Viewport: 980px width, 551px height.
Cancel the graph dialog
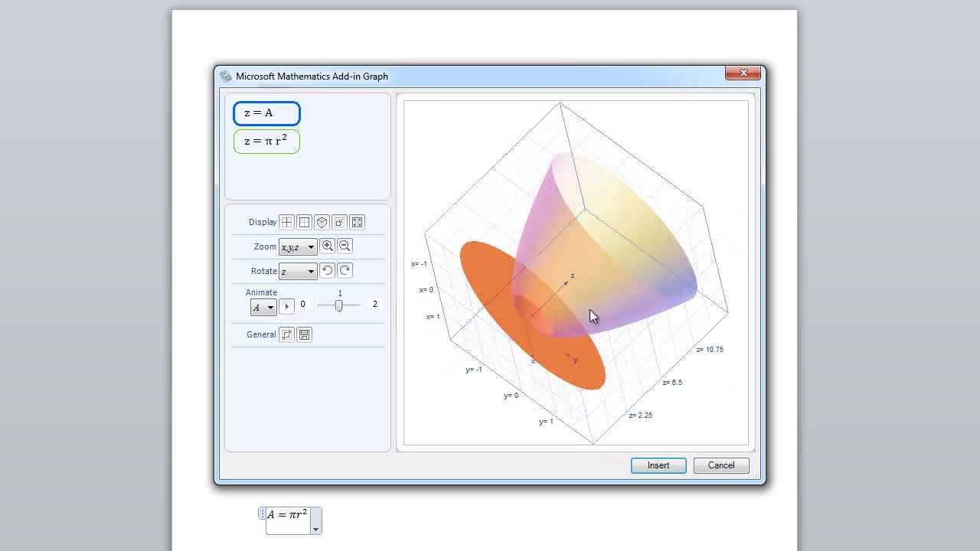pos(721,465)
